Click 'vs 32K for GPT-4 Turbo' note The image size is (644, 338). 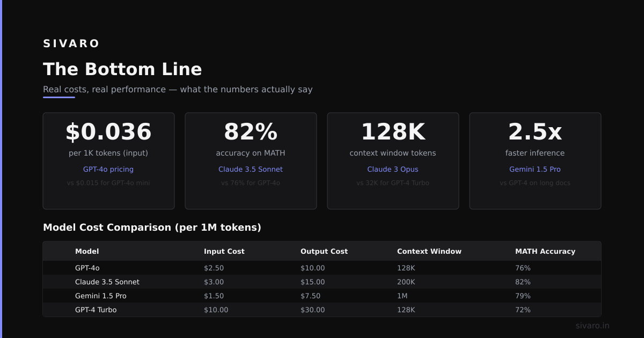pyautogui.click(x=393, y=183)
